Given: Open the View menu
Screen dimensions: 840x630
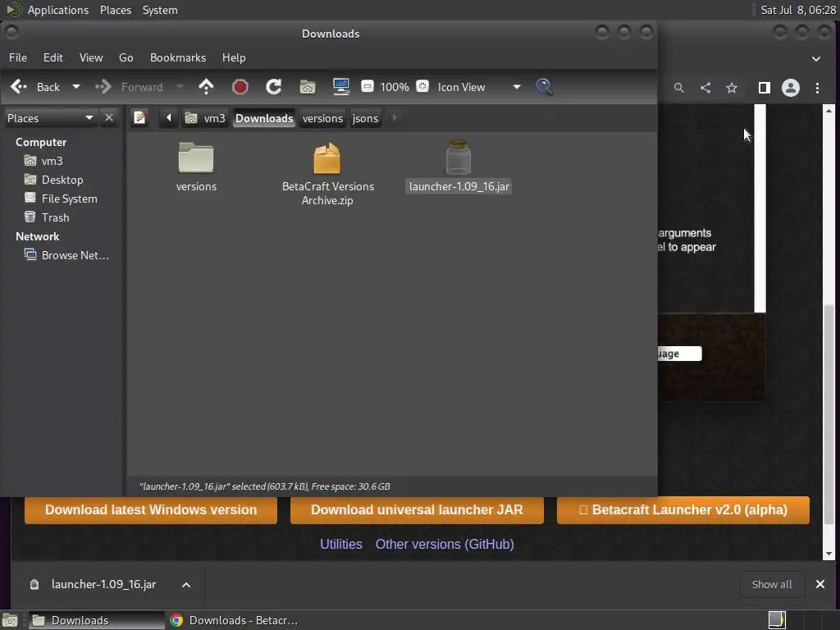Looking at the screenshot, I should (x=91, y=57).
